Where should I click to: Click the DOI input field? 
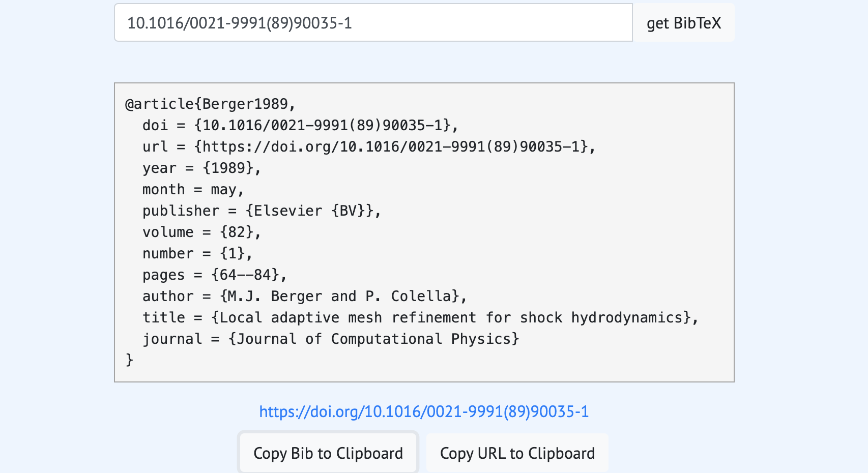(373, 23)
